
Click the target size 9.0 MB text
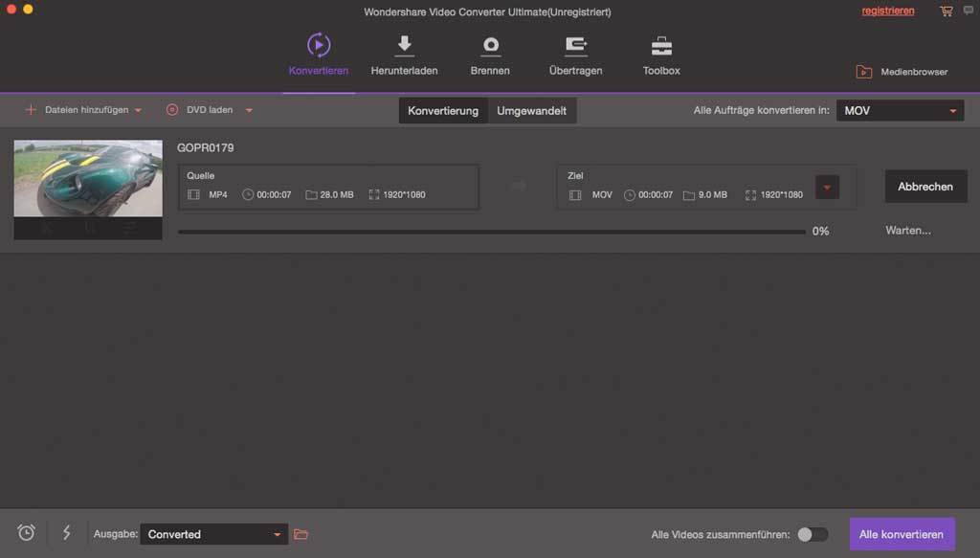point(712,195)
